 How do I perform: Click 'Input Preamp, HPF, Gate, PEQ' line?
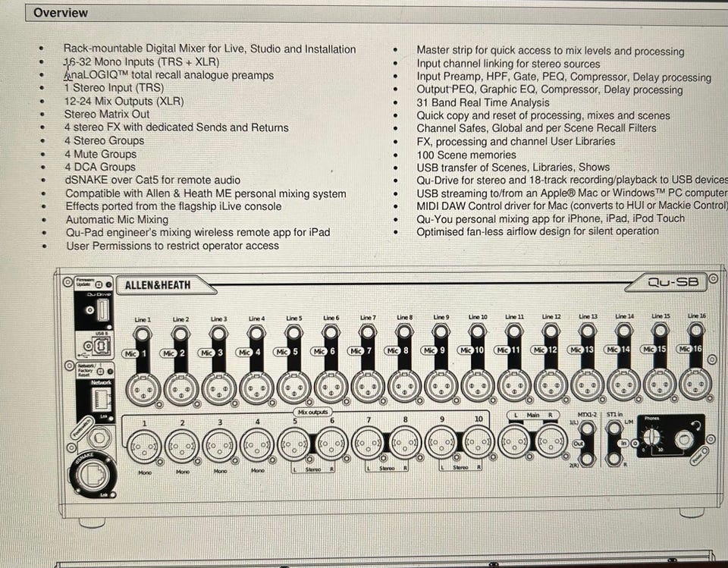tap(563, 77)
